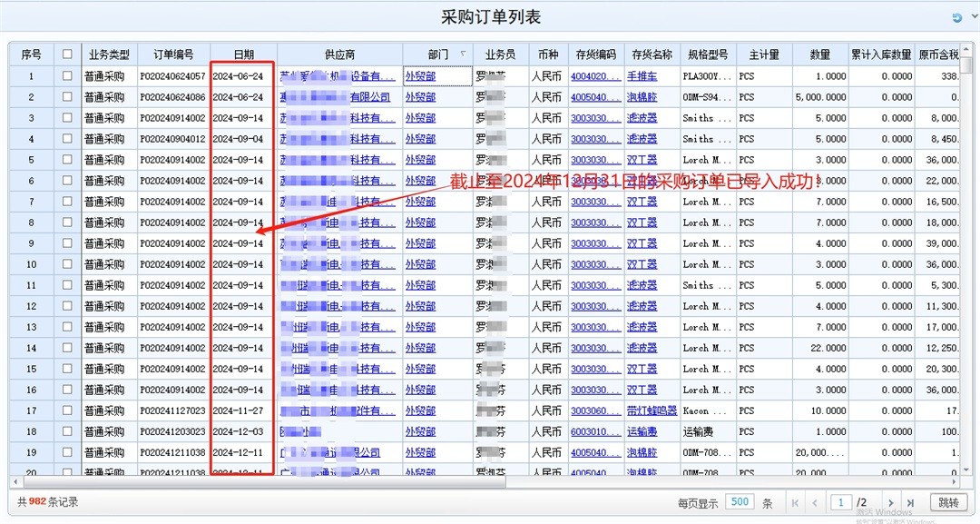Open the 手推车 inventory name link

[x=642, y=76]
